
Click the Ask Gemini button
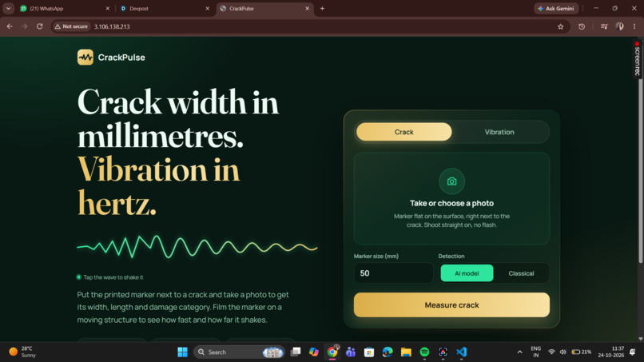coord(556,8)
